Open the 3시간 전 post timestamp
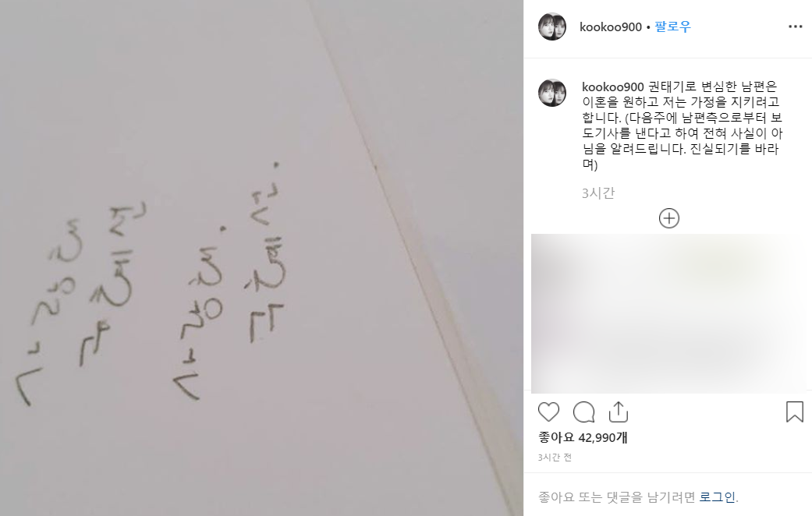 pyautogui.click(x=555, y=458)
